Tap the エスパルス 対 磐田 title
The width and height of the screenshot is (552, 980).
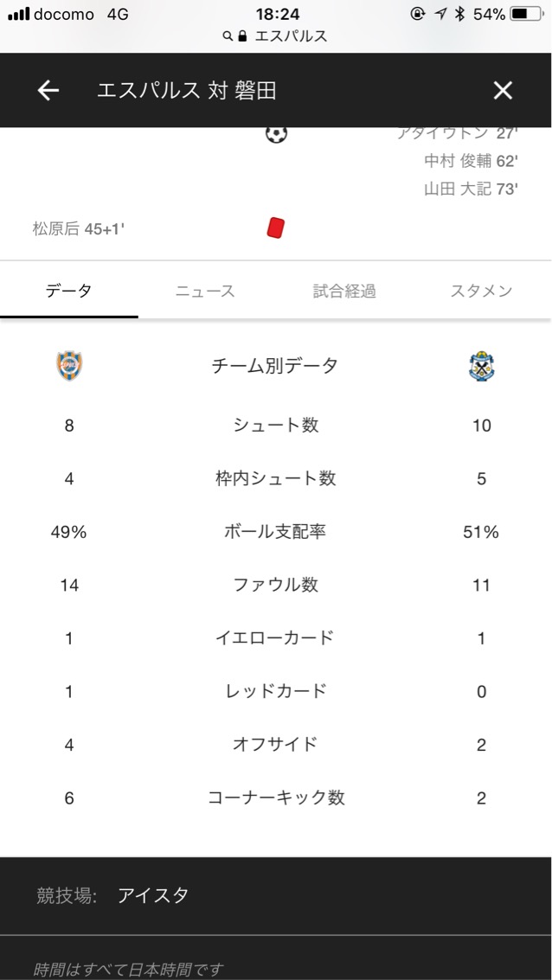click(x=187, y=91)
